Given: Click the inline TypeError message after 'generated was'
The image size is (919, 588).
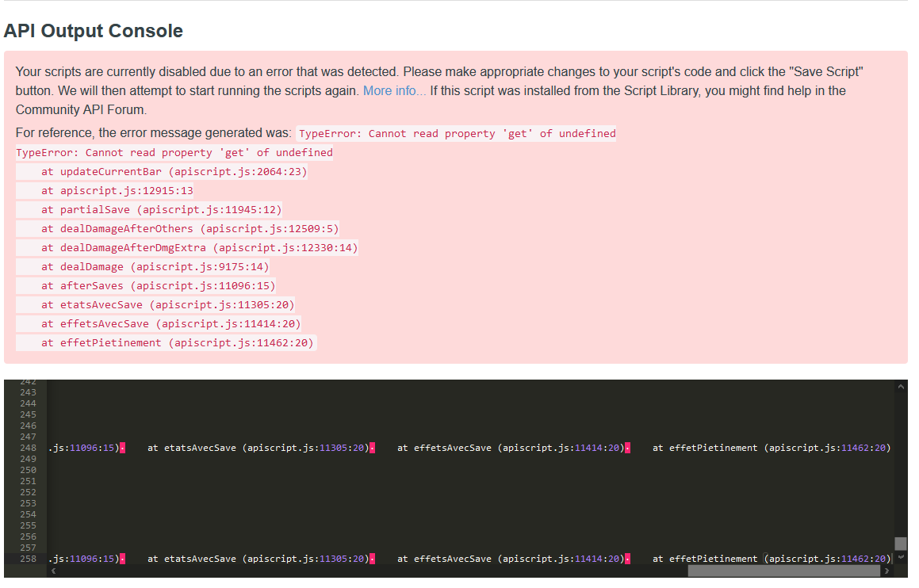Looking at the screenshot, I should click(x=457, y=133).
